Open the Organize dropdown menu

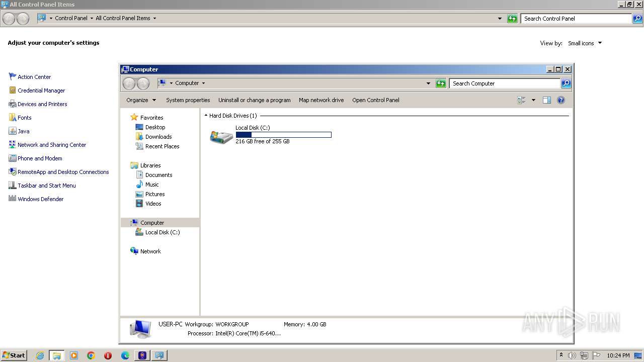click(x=141, y=100)
